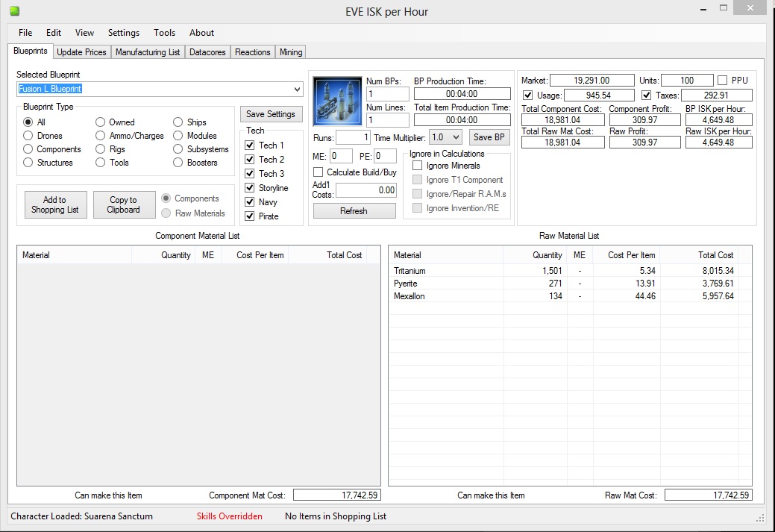Select the Rigs radio button
This screenshot has width=775, height=532.
[101, 148]
